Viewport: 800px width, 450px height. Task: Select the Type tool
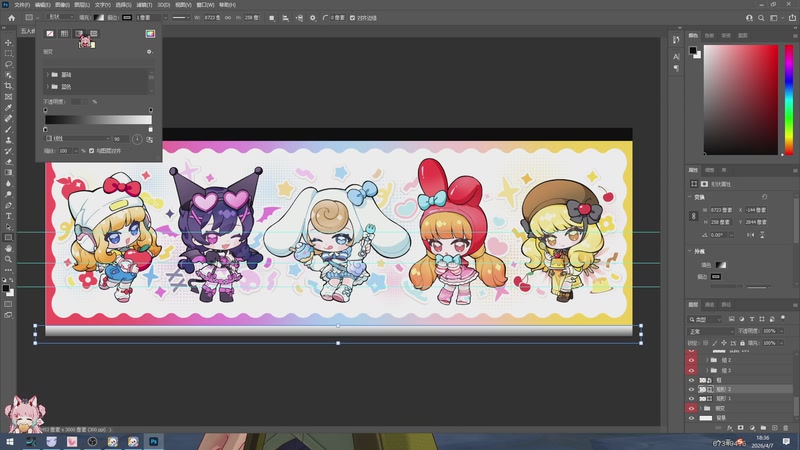(8, 216)
